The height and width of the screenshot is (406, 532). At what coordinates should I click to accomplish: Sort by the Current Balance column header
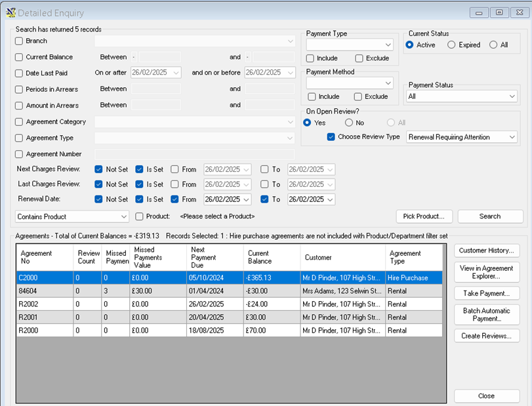272,257
